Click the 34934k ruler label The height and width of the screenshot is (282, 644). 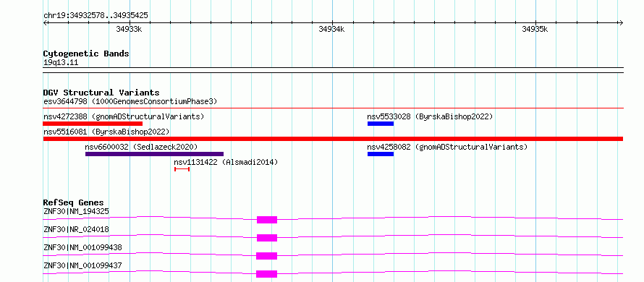[331, 29]
